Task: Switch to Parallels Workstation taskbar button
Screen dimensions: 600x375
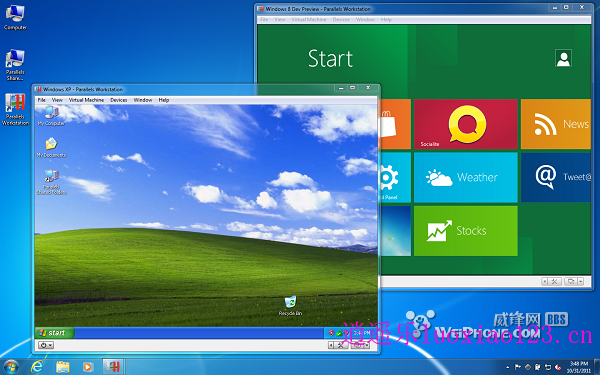Action: [113, 367]
